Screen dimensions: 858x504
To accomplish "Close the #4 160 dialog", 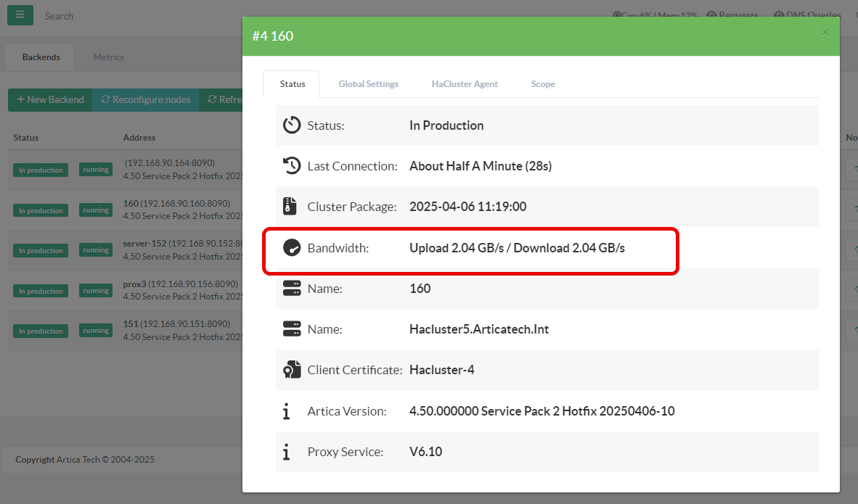I will pos(825,32).
